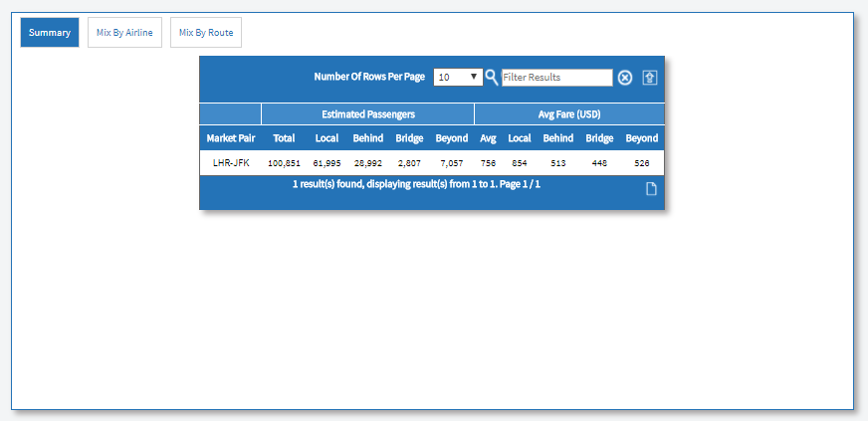The height and width of the screenshot is (421, 868).
Task: Sort by Local under Avg Fare (USD)
Action: [x=520, y=138]
